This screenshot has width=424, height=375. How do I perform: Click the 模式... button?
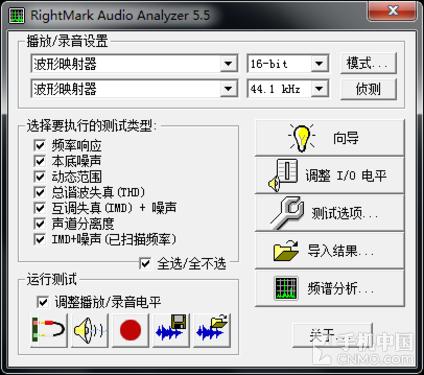368,63
